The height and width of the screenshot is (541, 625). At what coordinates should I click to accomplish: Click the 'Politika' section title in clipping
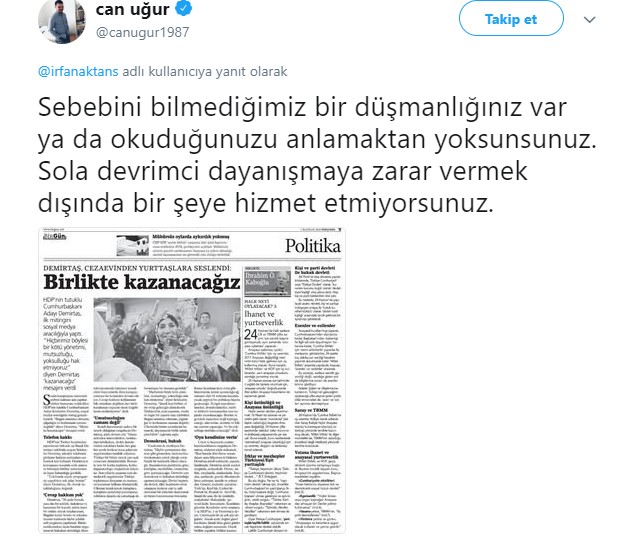[x=312, y=246]
